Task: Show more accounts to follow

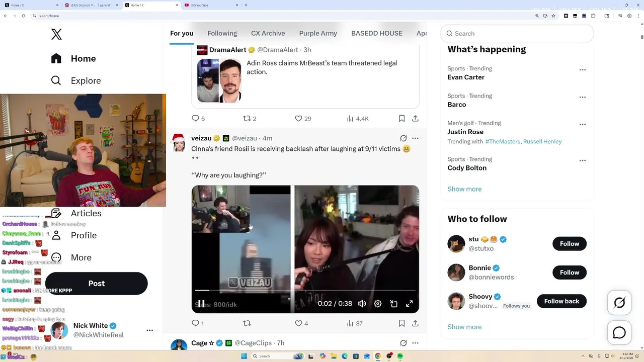Action: tap(464, 327)
